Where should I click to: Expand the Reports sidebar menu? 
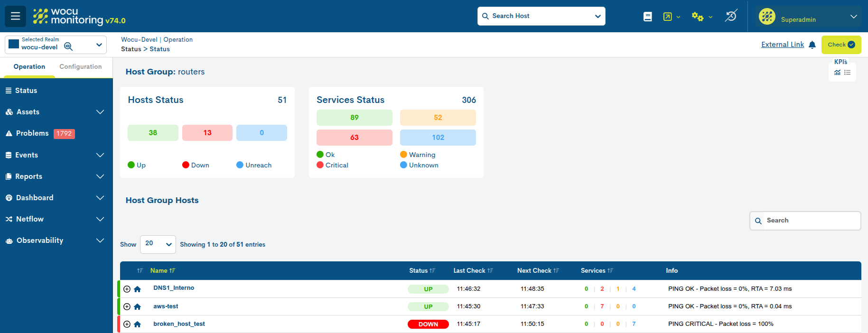click(56, 176)
